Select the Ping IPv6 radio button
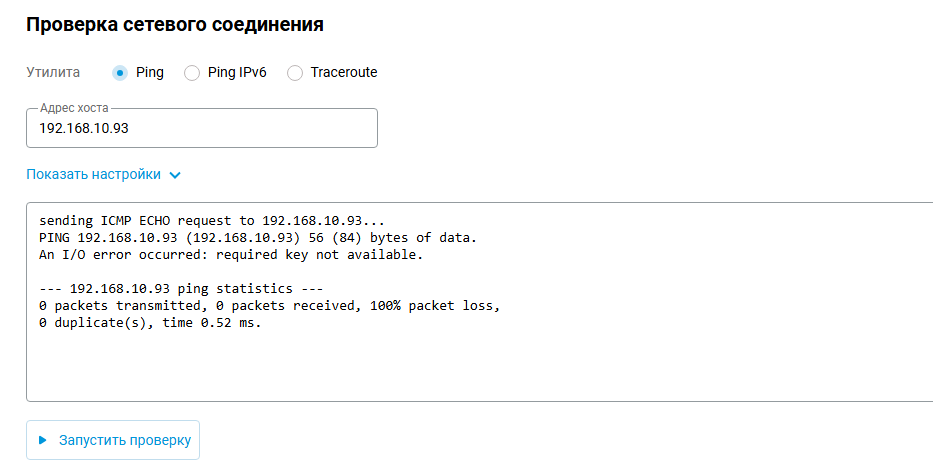The height and width of the screenshot is (469, 933). (192, 73)
